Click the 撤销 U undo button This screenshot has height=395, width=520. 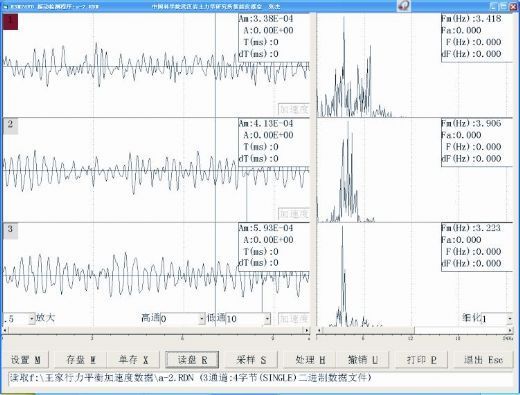coord(363,360)
